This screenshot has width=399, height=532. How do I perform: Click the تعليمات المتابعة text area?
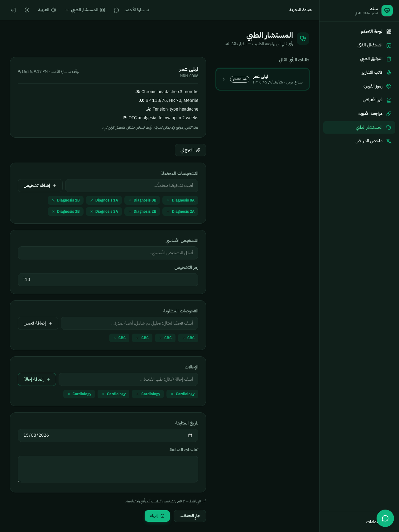click(x=108, y=469)
